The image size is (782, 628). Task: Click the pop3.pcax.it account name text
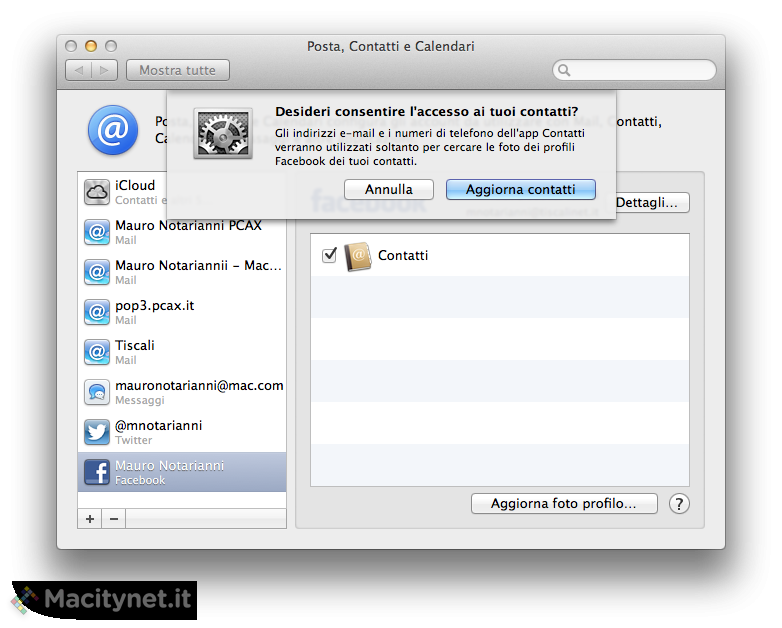155,306
